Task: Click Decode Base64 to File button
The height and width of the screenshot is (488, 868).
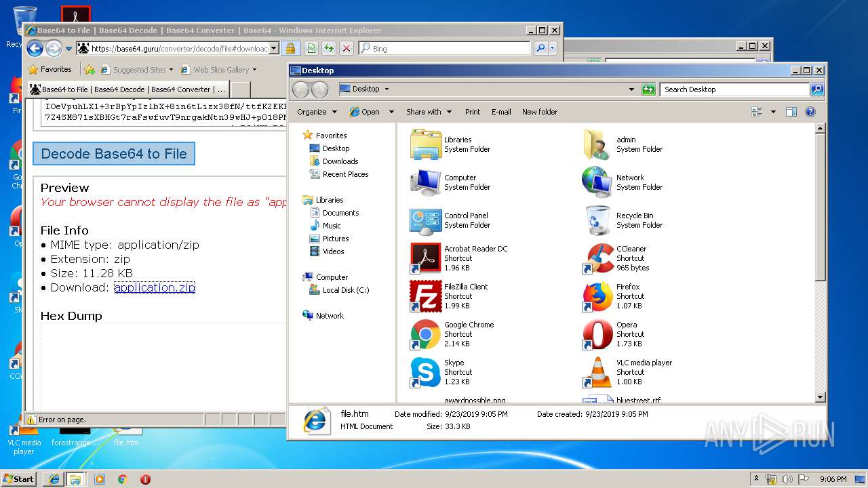Action: coord(114,154)
